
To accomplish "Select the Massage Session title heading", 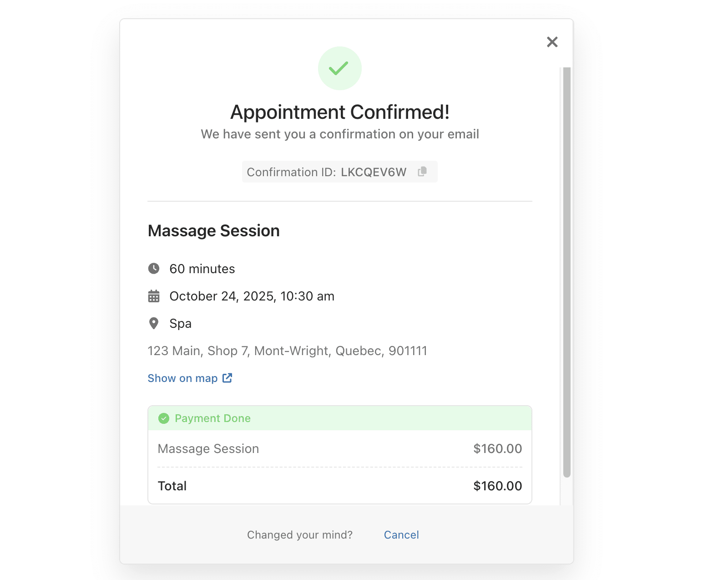I will point(214,231).
